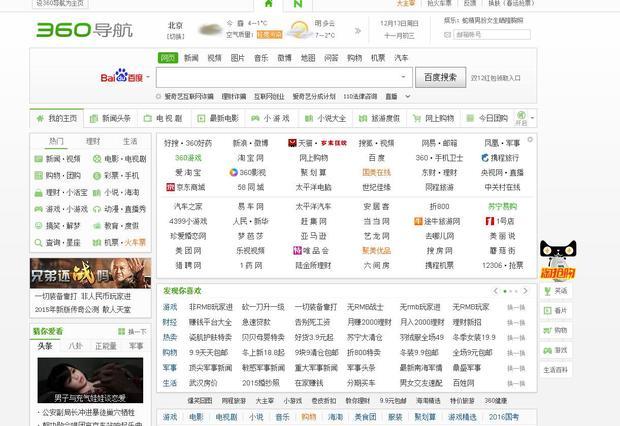Select the 网页 search tab
Image resolution: width=620 pixels, height=426 pixels.
point(168,58)
